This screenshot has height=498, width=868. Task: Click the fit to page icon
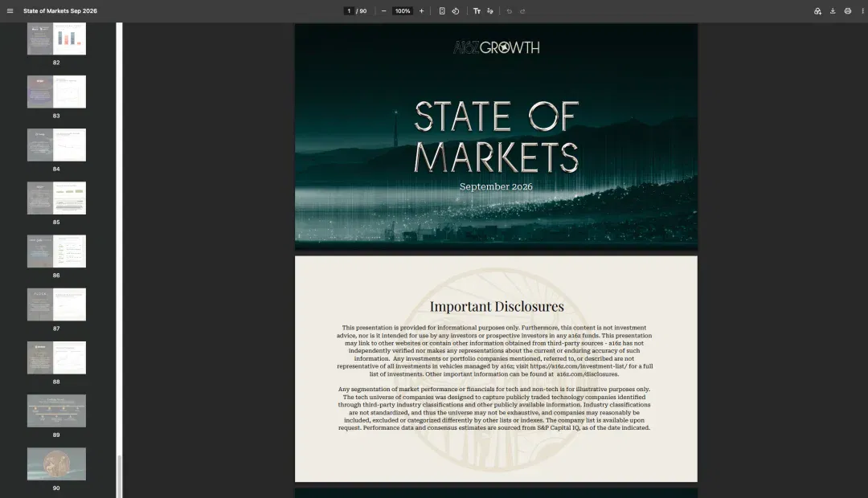pyautogui.click(x=442, y=11)
